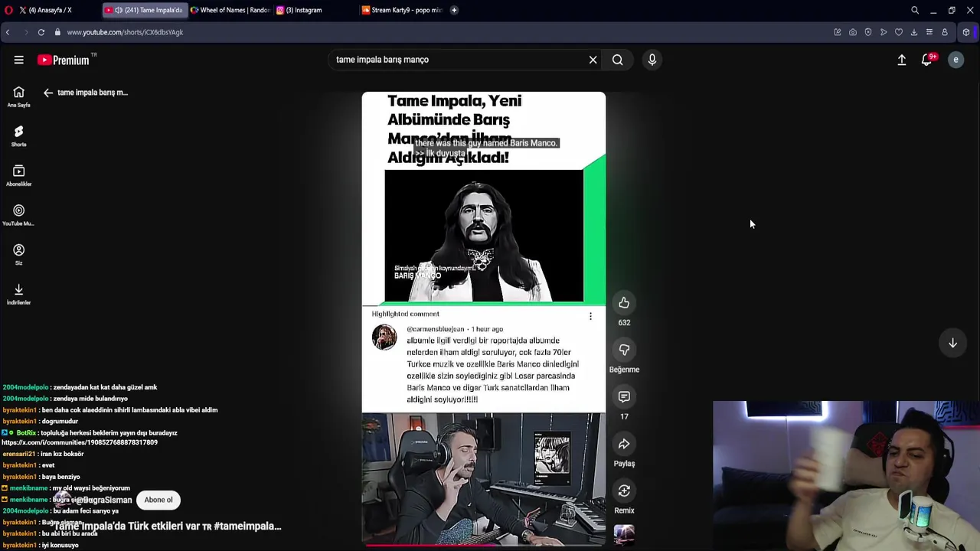The height and width of the screenshot is (551, 980).
Task: Click the address bar edit-page icon
Action: pos(838,32)
